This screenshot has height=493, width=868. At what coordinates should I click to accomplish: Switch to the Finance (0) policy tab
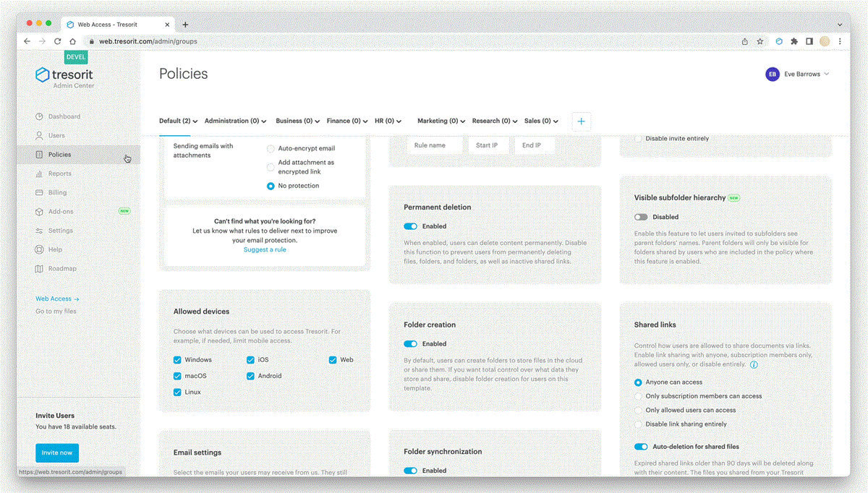click(x=346, y=121)
